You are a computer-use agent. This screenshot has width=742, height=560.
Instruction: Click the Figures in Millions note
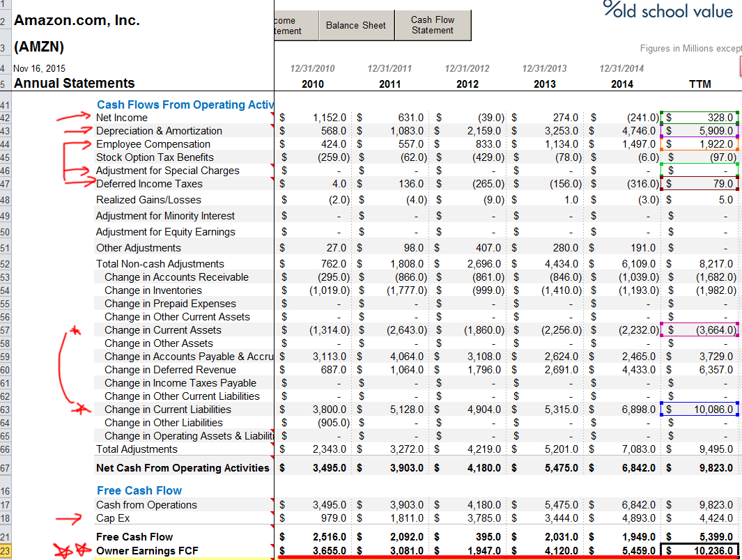tap(690, 49)
